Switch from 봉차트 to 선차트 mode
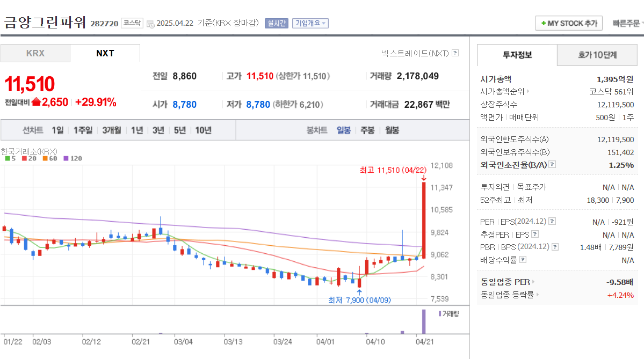 (32, 130)
